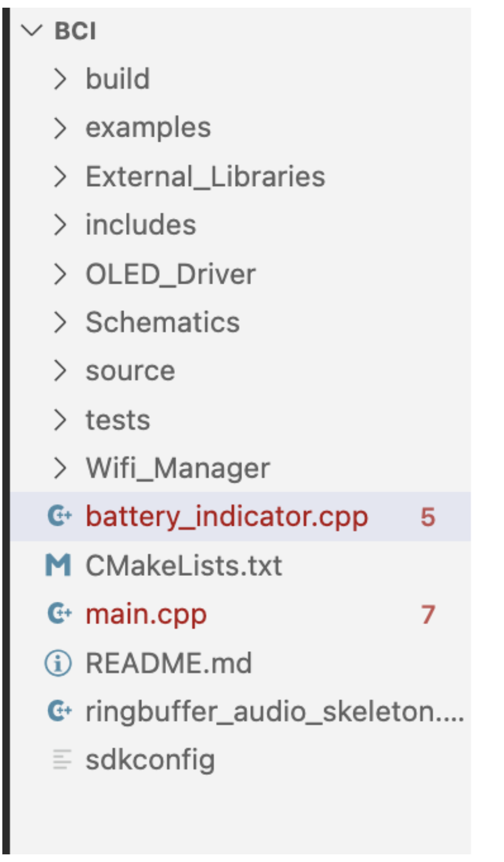Viewport: 504px width, 862px height.
Task: Open the source folder
Action: point(130,371)
